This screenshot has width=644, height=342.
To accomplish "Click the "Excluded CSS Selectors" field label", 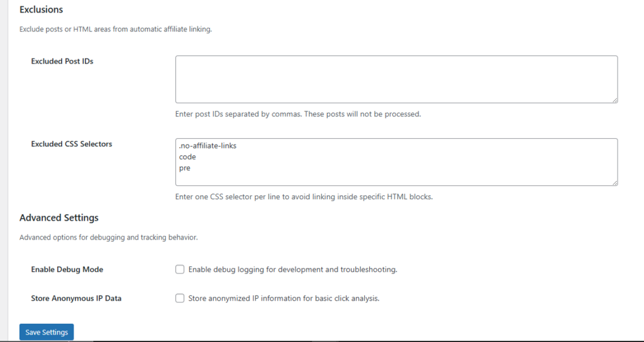I will tap(72, 144).
